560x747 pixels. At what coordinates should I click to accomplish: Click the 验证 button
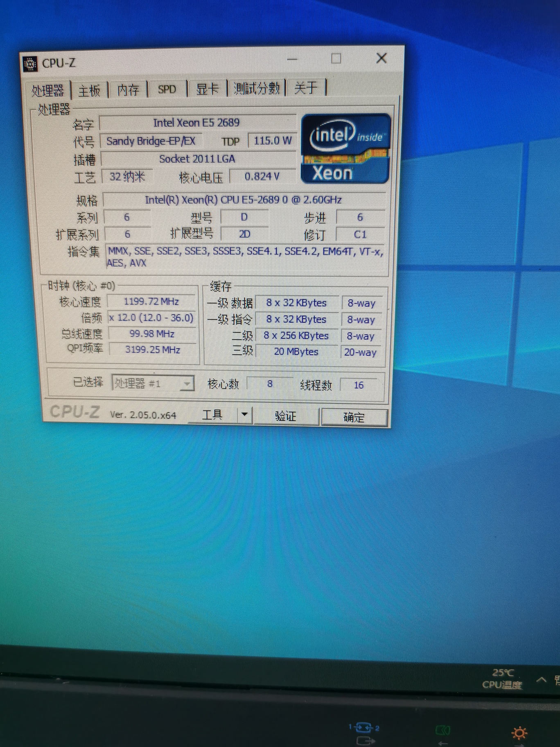pos(286,416)
